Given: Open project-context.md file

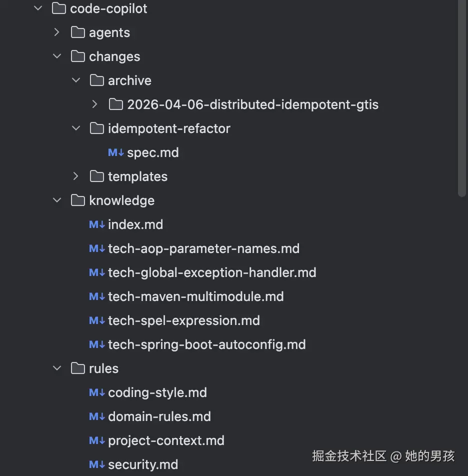Looking at the screenshot, I should click(x=166, y=440).
